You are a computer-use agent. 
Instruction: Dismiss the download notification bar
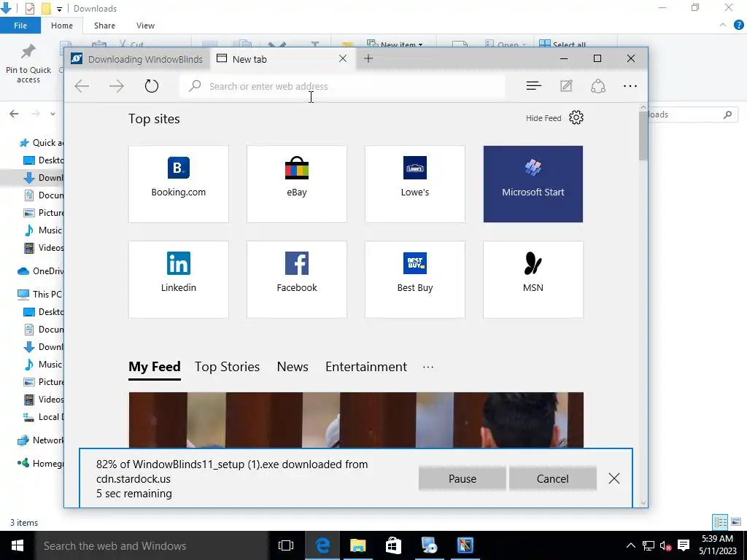pos(614,478)
